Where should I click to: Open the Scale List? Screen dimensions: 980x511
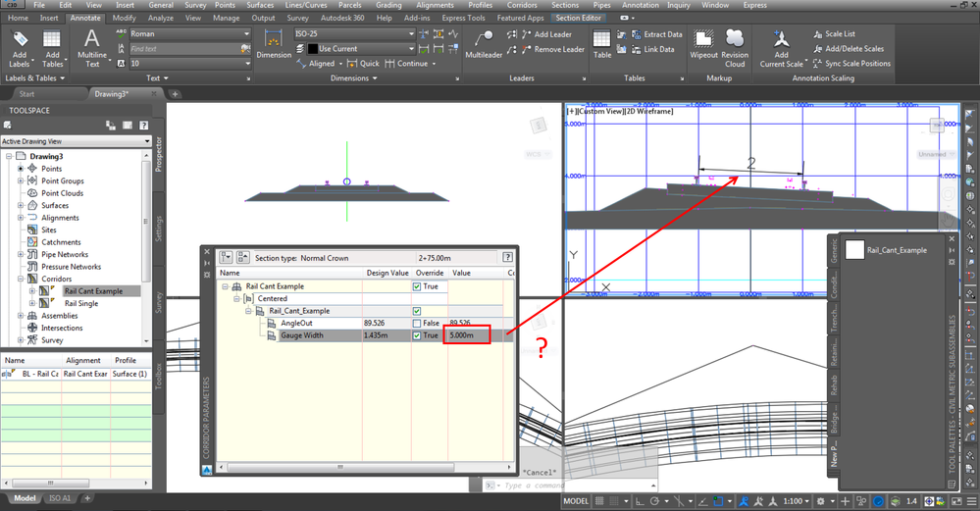pos(835,33)
